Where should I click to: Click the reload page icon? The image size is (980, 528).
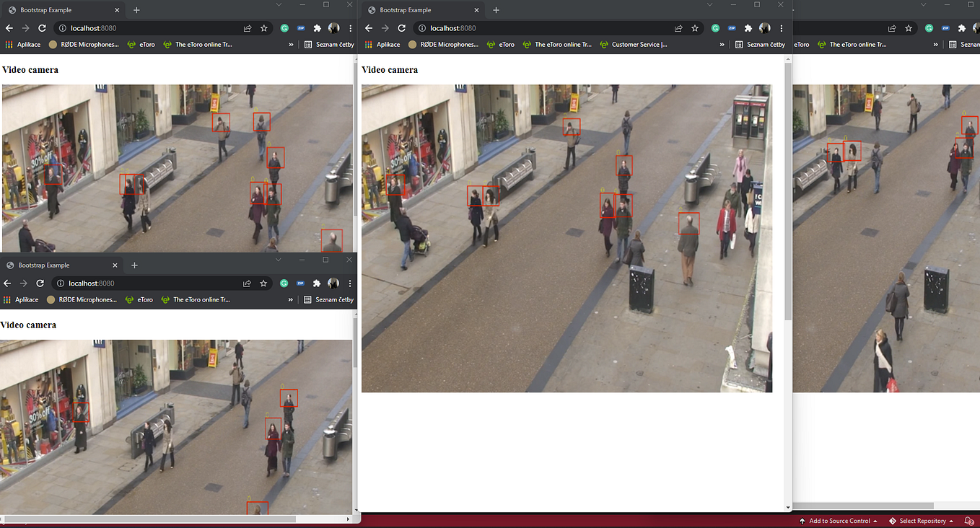(x=402, y=27)
